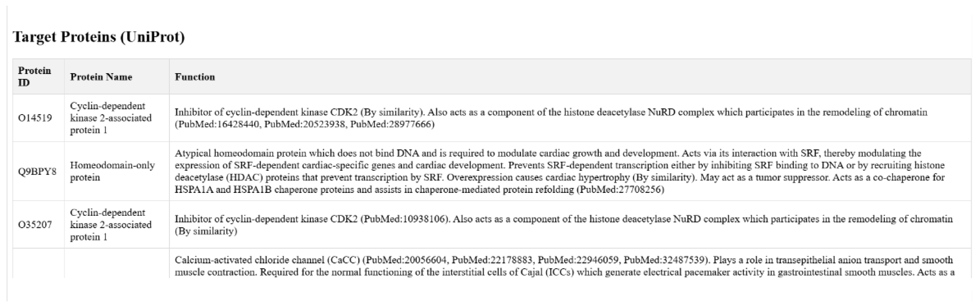Click protein name in the O35207 row
The width and height of the screenshot is (980, 307).
(x=110, y=225)
